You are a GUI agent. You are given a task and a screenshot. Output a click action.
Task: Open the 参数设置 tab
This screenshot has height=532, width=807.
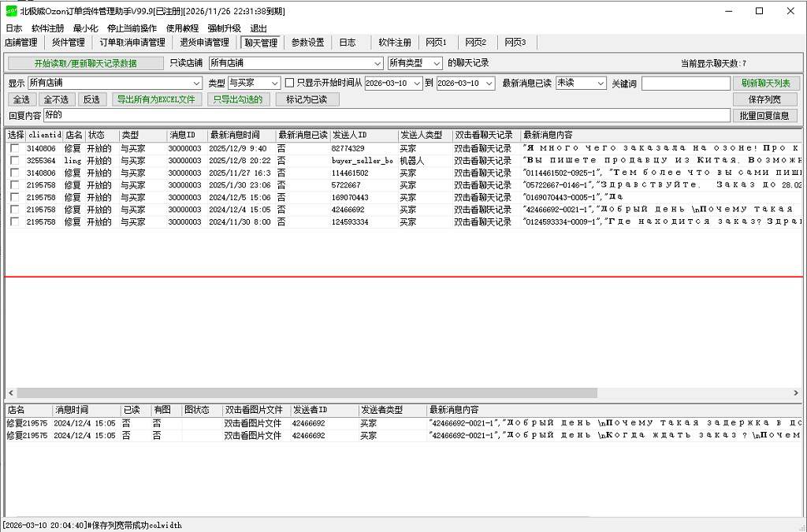click(x=307, y=43)
